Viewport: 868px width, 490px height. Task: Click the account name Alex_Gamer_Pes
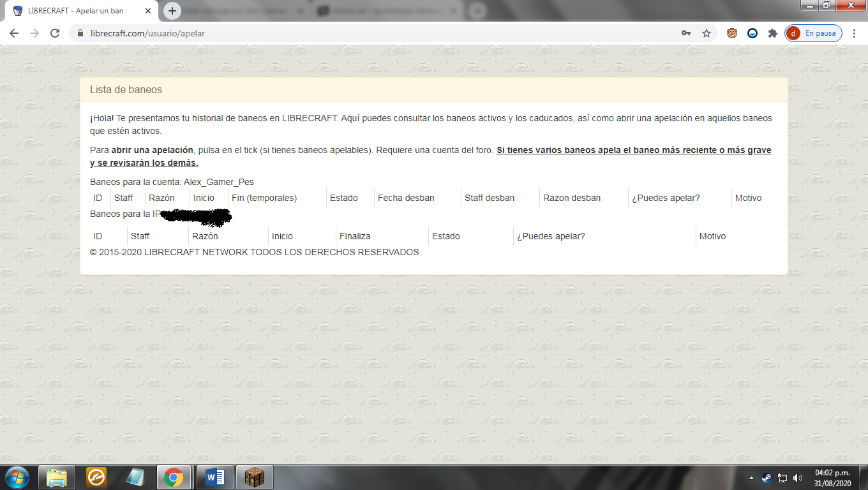coord(219,182)
